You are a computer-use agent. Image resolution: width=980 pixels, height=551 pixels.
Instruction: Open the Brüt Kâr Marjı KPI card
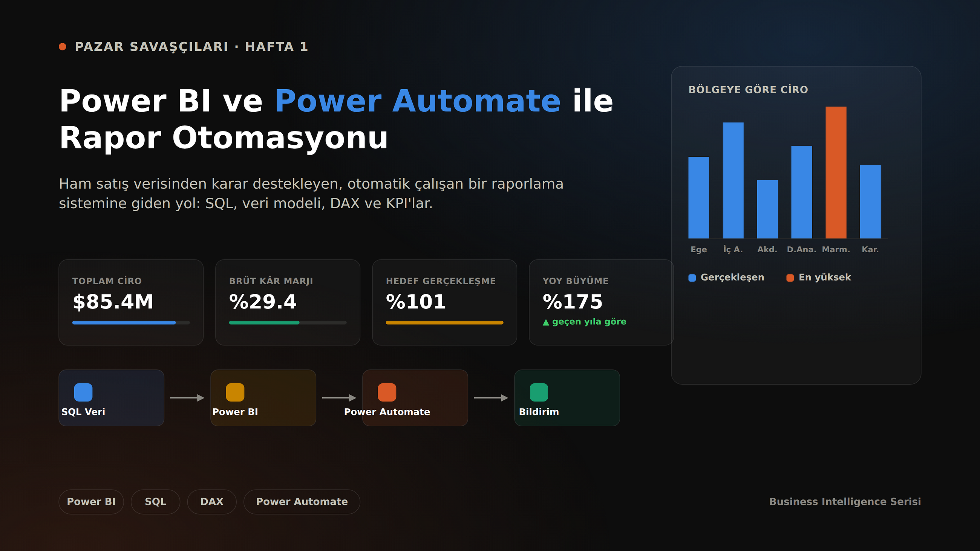point(288,302)
